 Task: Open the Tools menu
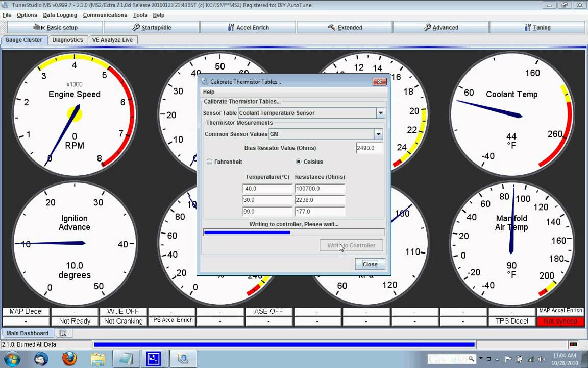[x=140, y=15]
